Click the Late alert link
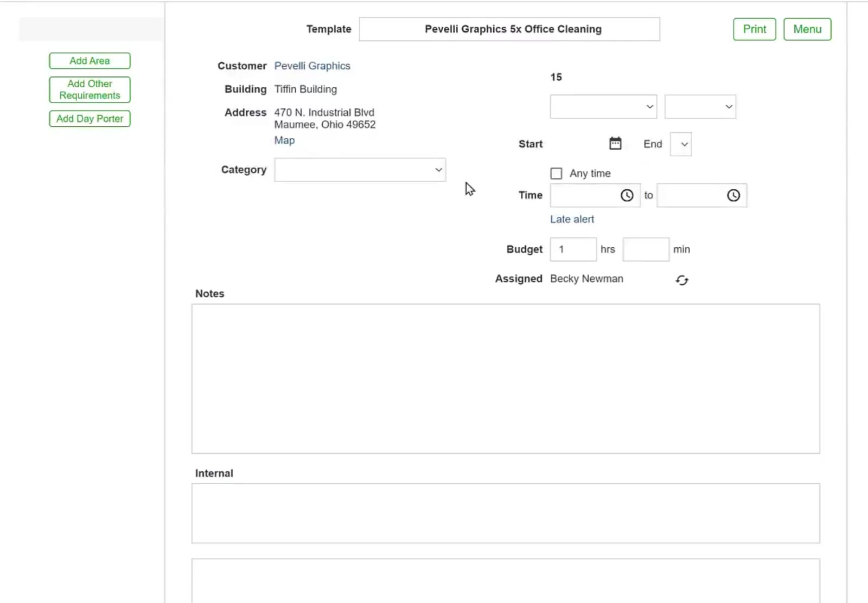This screenshot has width=868, height=603. [x=572, y=219]
